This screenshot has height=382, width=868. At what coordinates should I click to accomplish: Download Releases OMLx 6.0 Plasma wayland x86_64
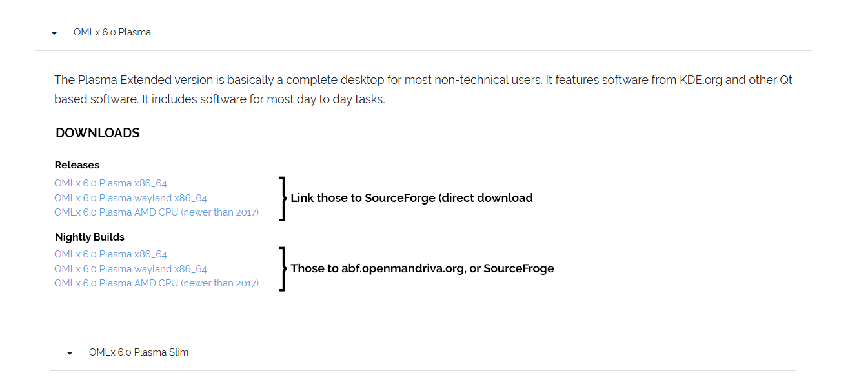[x=130, y=198]
